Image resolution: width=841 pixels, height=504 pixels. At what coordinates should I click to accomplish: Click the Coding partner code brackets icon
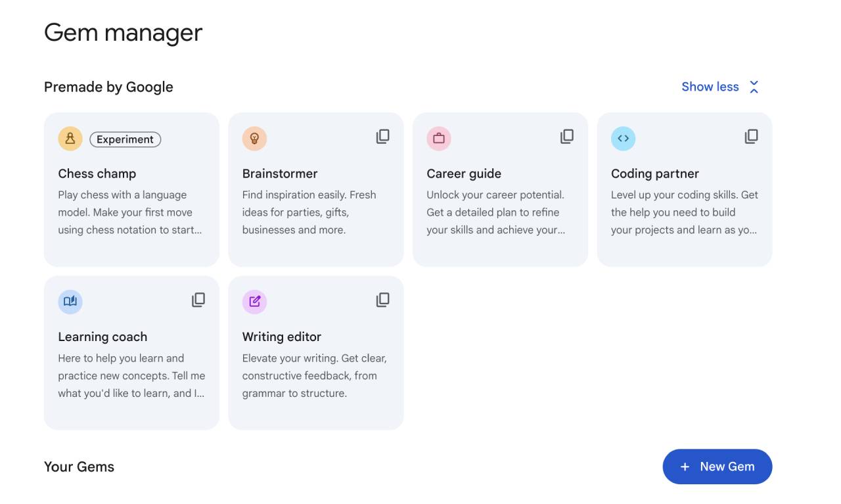click(x=624, y=139)
